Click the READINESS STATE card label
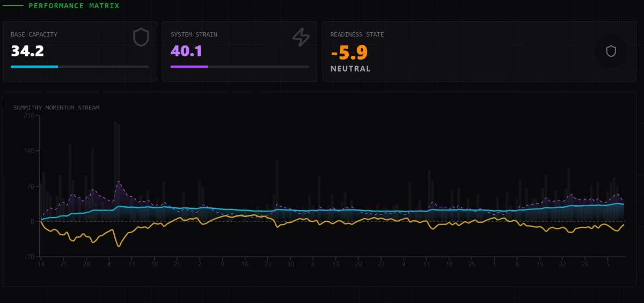644x303 pixels. pyautogui.click(x=357, y=34)
